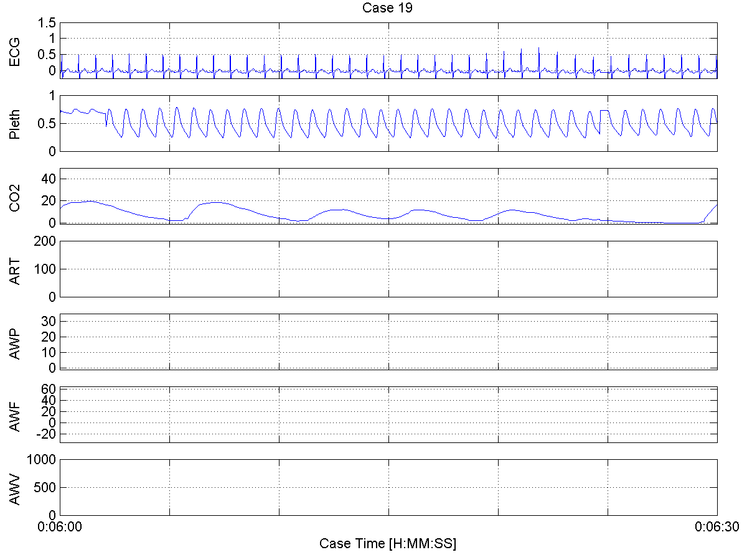Click the "Case 19" plot title
This screenshot has width=747, height=560.
(x=388, y=8)
